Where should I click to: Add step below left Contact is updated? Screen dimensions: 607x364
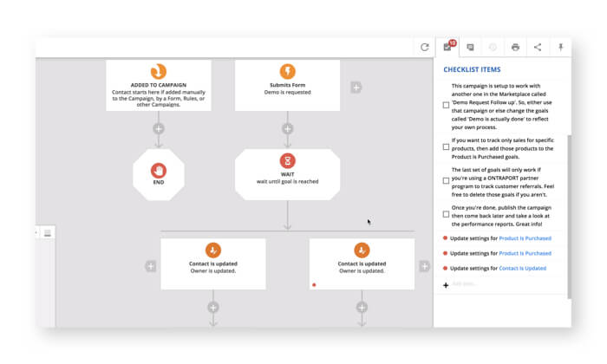[x=213, y=308]
